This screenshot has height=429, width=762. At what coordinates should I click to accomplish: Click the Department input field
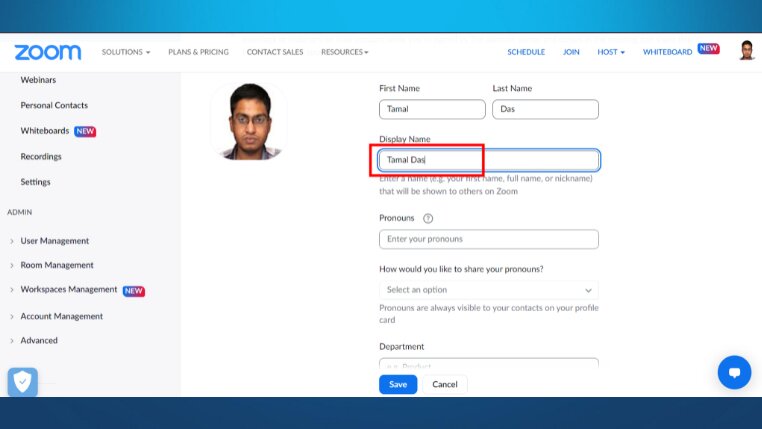point(488,363)
